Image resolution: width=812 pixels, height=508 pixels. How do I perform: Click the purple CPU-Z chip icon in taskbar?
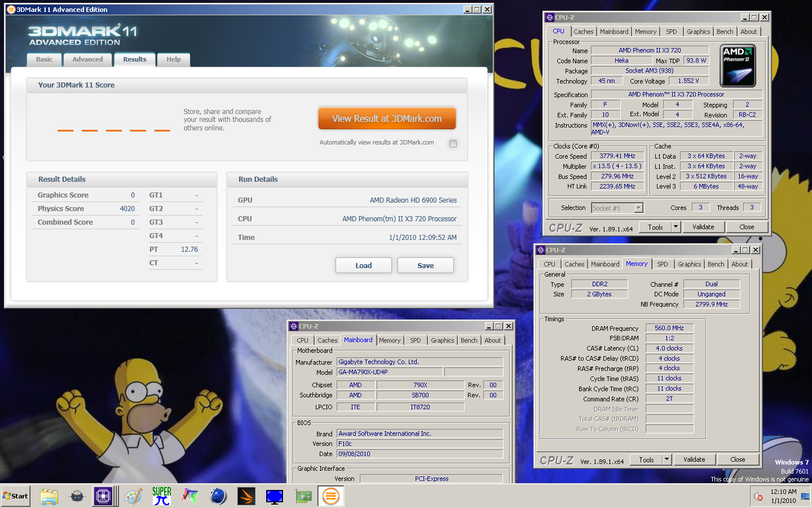pyautogui.click(x=103, y=496)
